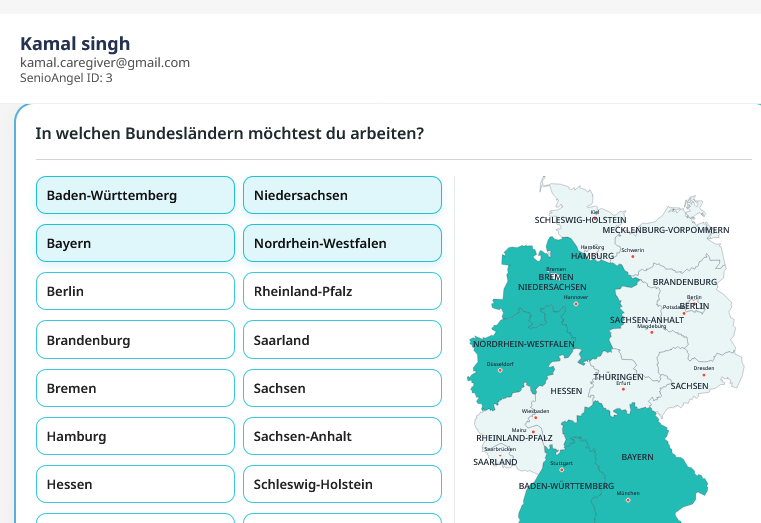The width and height of the screenshot is (761, 523).
Task: Add Hessen to selected states
Action: (135, 484)
